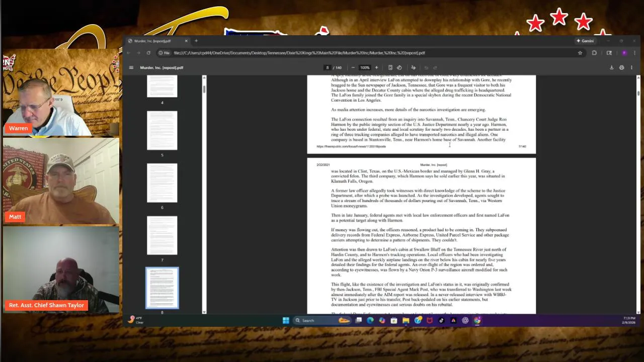Select page 6 thumbnail
The width and height of the screenshot is (644, 362).
pyautogui.click(x=162, y=183)
